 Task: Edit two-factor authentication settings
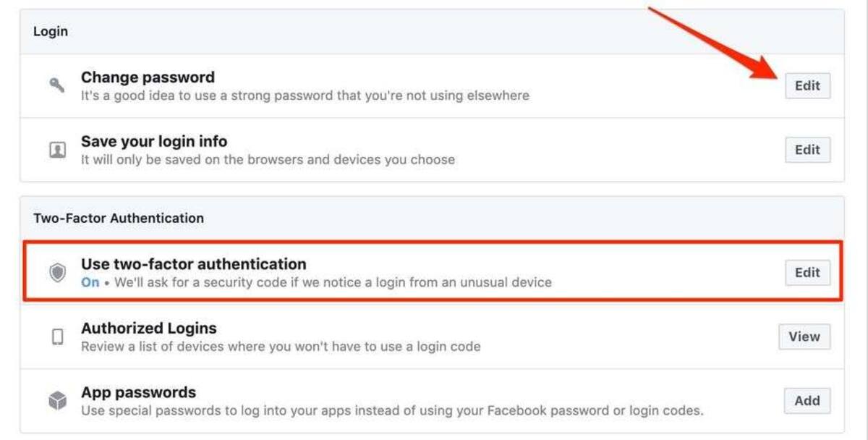pyautogui.click(x=808, y=273)
